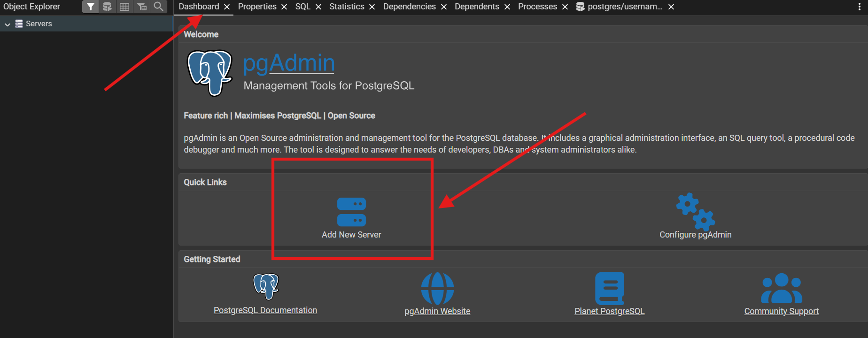
Task: Switch to the Processes tab
Action: coord(537,7)
